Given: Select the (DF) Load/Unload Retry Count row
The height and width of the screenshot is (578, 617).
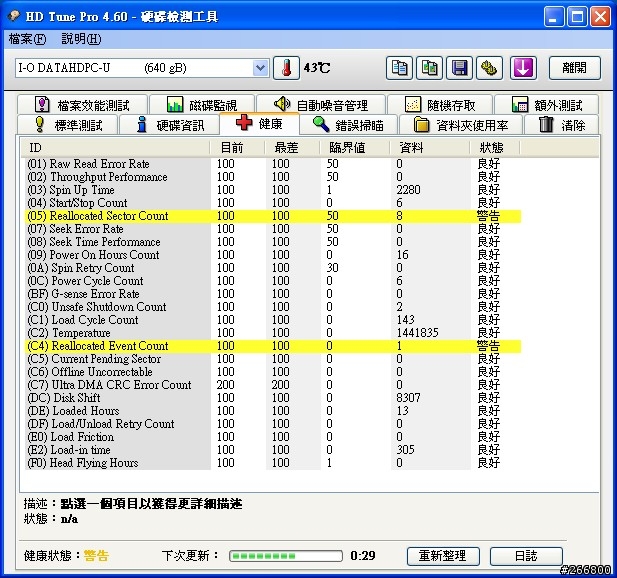Looking at the screenshot, I should 273,423.
